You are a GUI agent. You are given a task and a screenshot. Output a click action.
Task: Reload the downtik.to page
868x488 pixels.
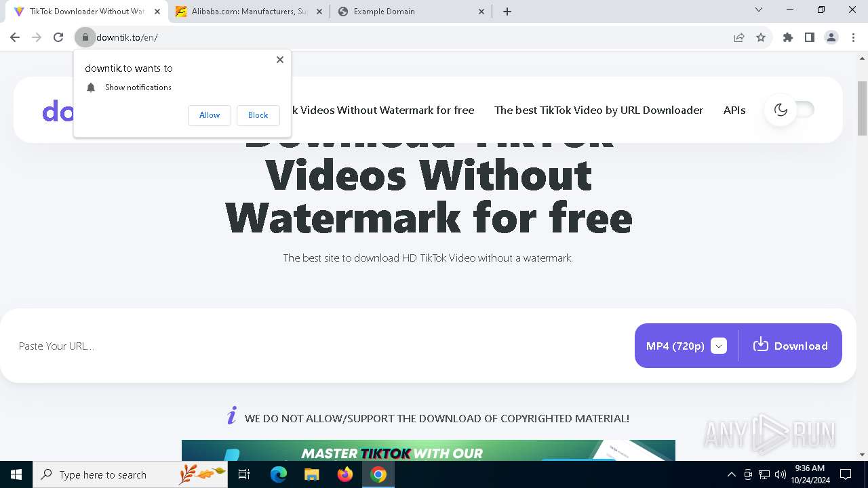pyautogui.click(x=58, y=37)
